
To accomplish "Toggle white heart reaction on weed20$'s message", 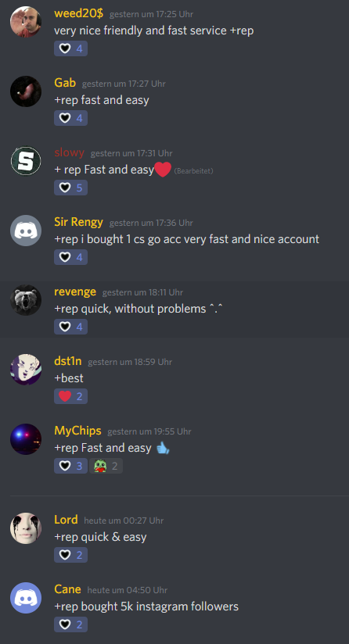I will point(70,49).
